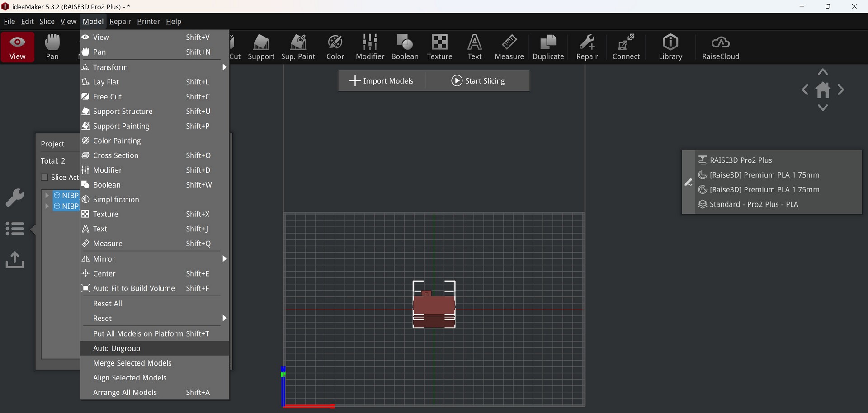Expand the first NIBP model tree item
The image size is (868, 413).
click(47, 196)
